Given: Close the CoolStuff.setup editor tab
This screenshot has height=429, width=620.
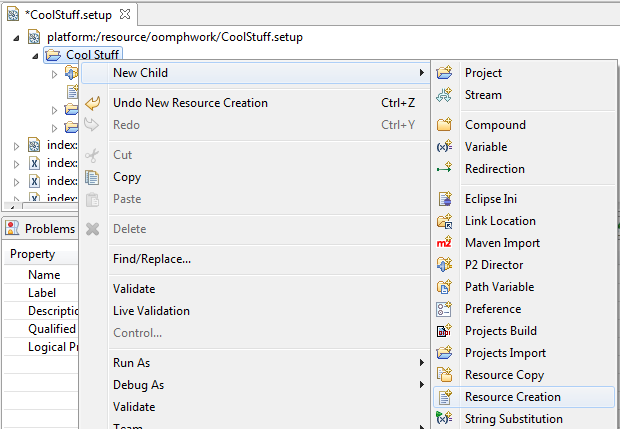Looking at the screenshot, I should [x=125, y=15].
